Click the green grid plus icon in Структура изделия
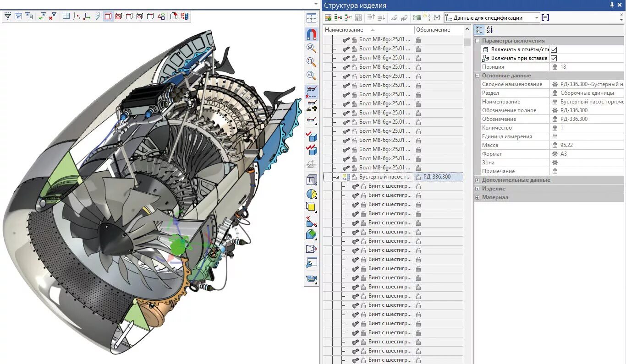This screenshot has height=364, width=626. 328,17
